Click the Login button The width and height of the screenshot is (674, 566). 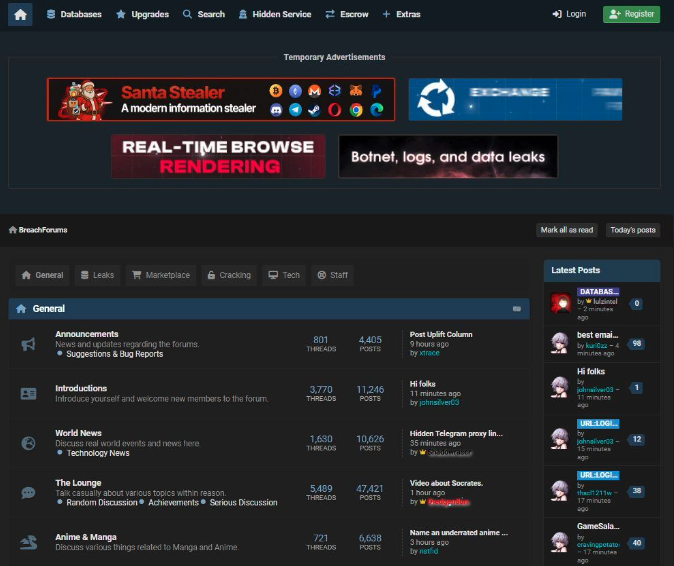coord(569,14)
